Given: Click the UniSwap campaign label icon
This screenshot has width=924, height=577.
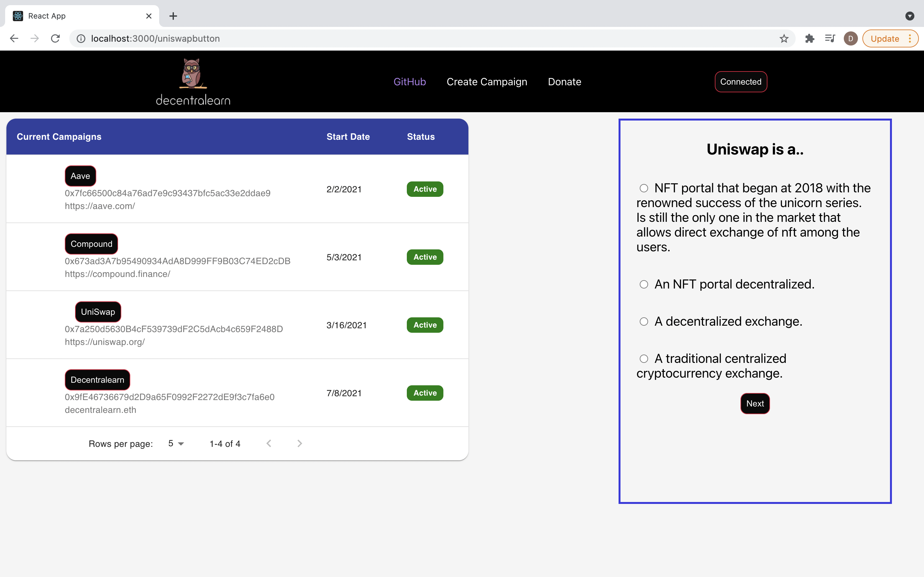Looking at the screenshot, I should pos(98,311).
